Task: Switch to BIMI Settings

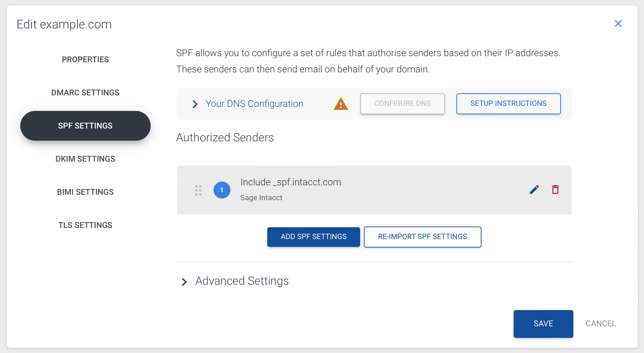Action: (x=85, y=192)
